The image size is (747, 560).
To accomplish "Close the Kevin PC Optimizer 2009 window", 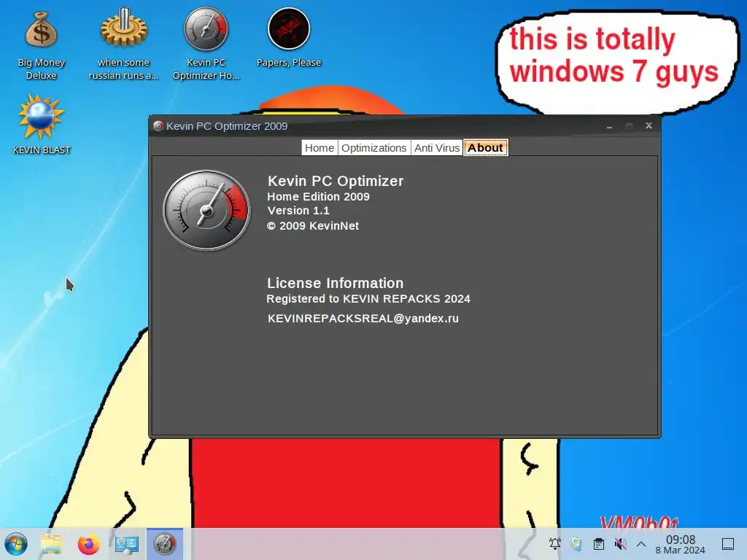I will 649,125.
